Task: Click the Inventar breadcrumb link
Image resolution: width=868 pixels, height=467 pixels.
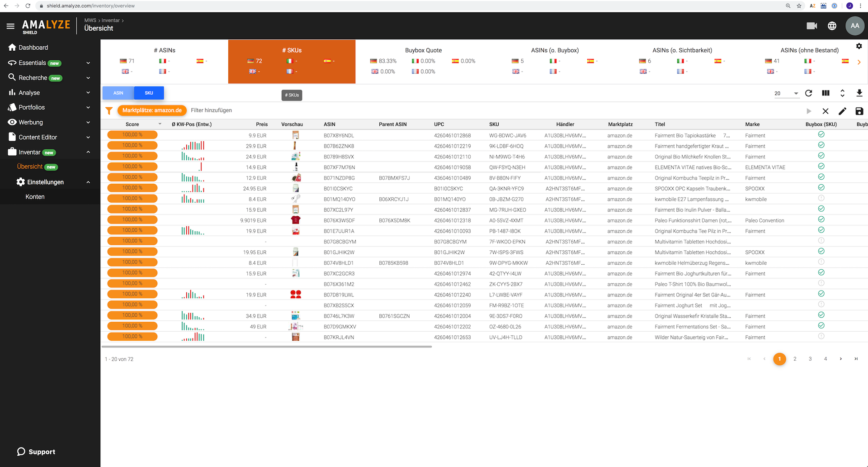Action: (x=110, y=20)
